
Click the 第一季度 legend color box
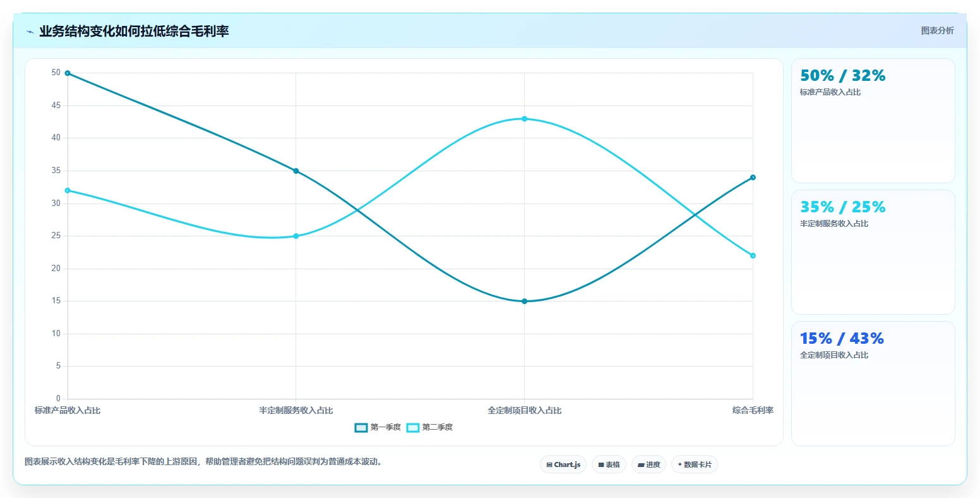[x=361, y=428]
